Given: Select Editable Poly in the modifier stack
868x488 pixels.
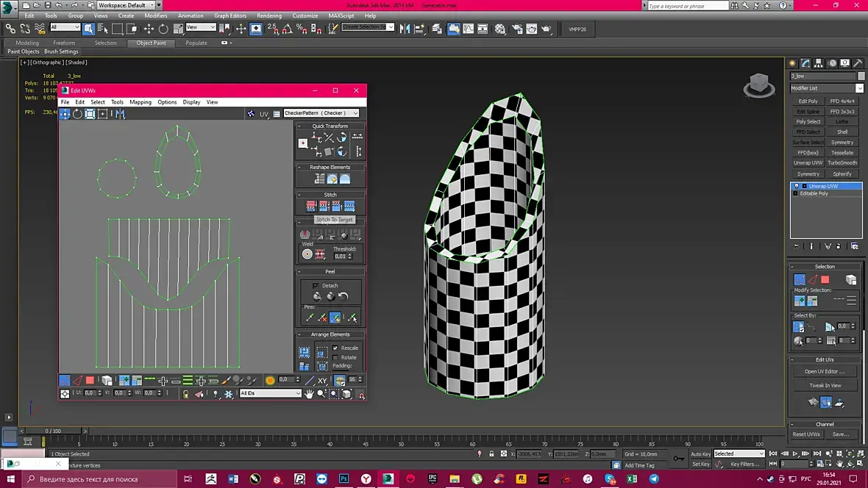Looking at the screenshot, I should coord(814,193).
